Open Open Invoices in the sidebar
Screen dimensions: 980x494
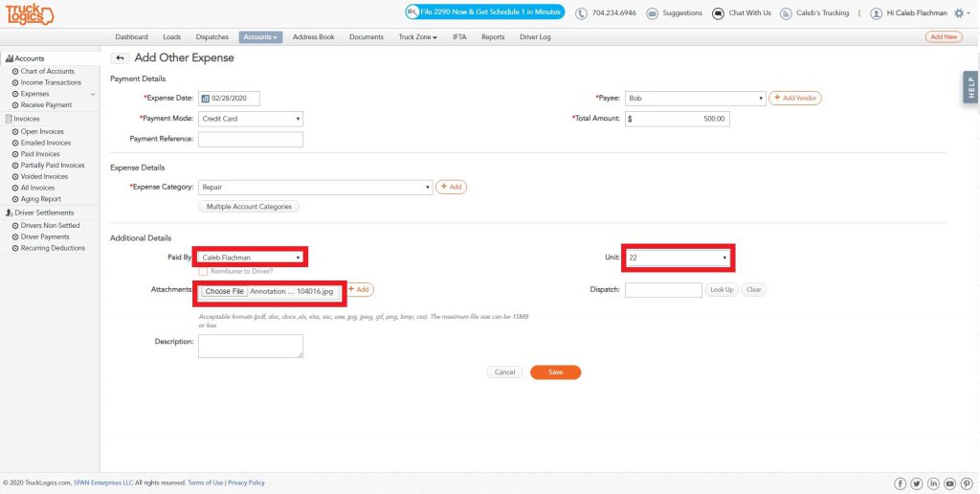tap(42, 132)
